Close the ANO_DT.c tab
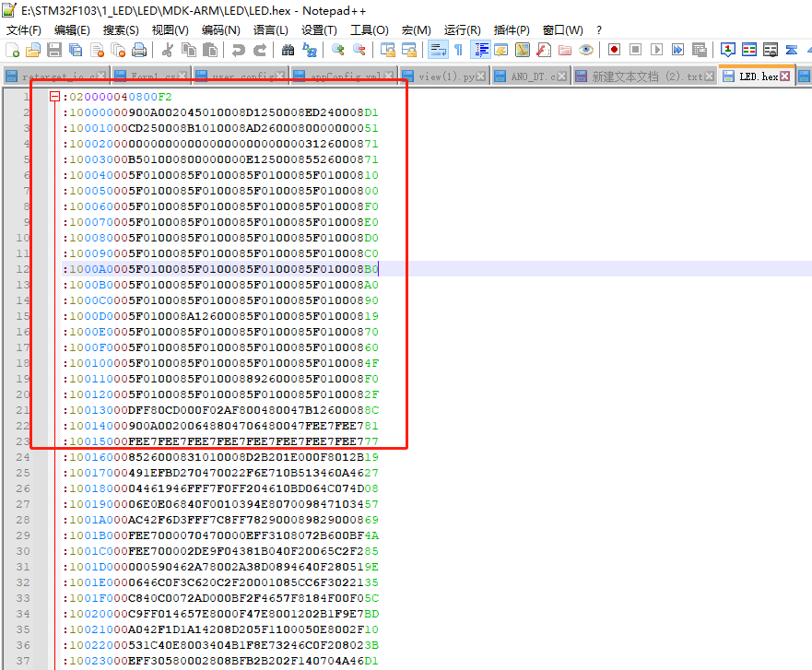812x670 pixels. (561, 76)
